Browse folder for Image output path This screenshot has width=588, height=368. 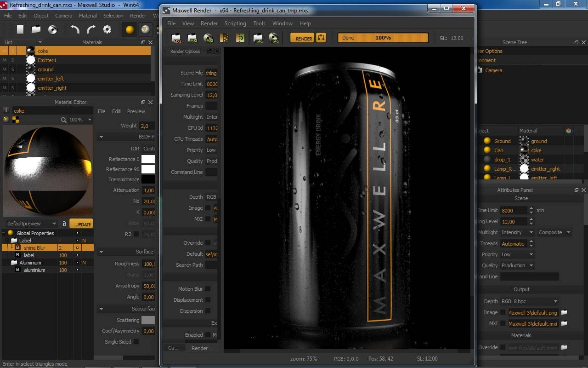[564, 312]
